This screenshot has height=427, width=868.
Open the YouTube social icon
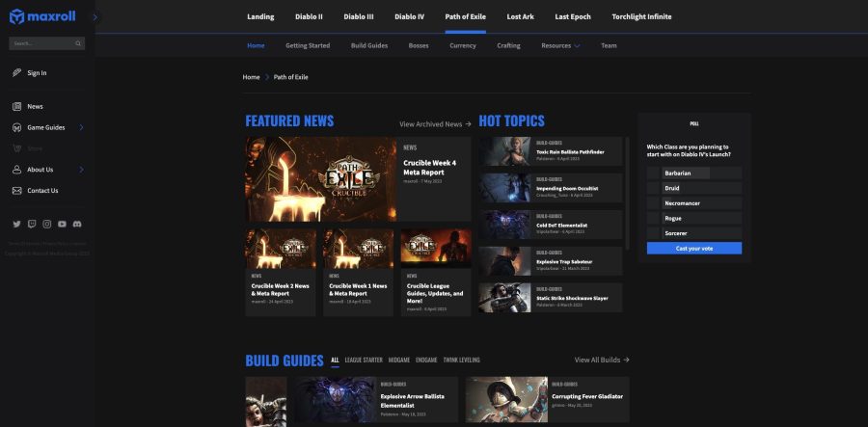pyautogui.click(x=62, y=224)
